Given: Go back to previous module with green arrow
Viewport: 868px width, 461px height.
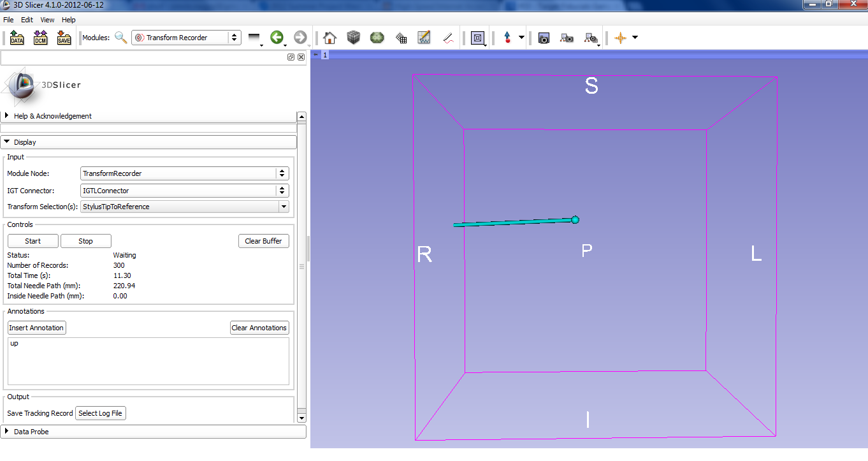Looking at the screenshot, I should tap(277, 38).
